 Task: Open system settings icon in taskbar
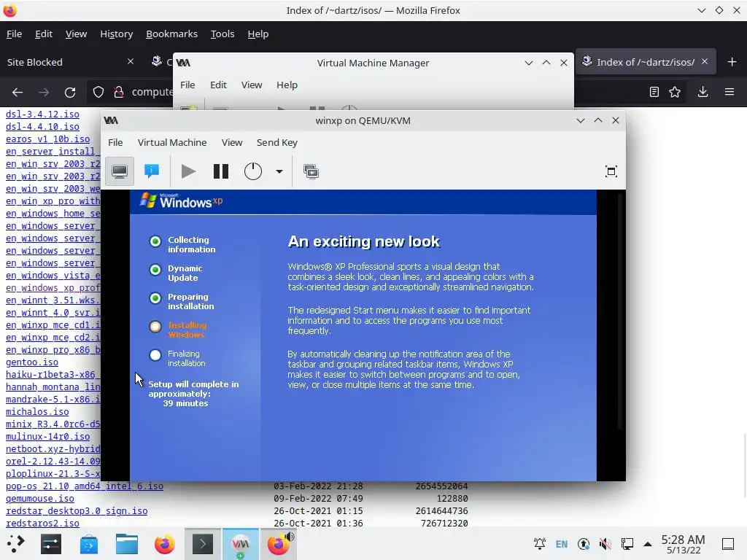[x=51, y=544]
